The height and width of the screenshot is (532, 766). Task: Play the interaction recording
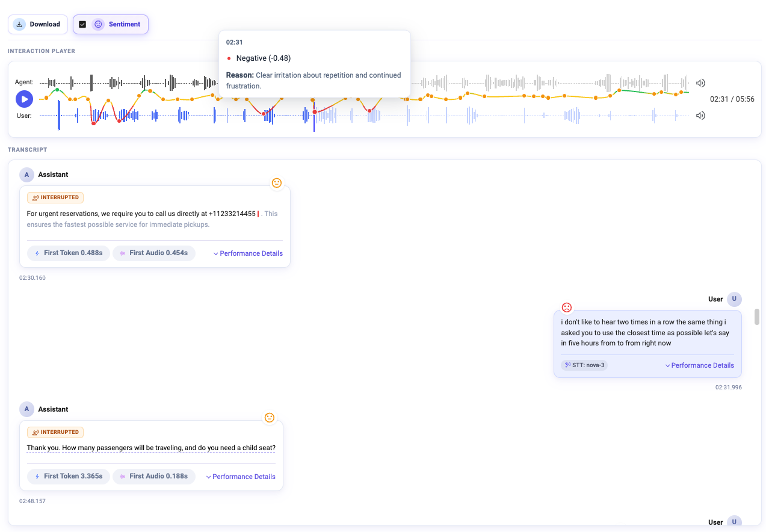pos(24,99)
